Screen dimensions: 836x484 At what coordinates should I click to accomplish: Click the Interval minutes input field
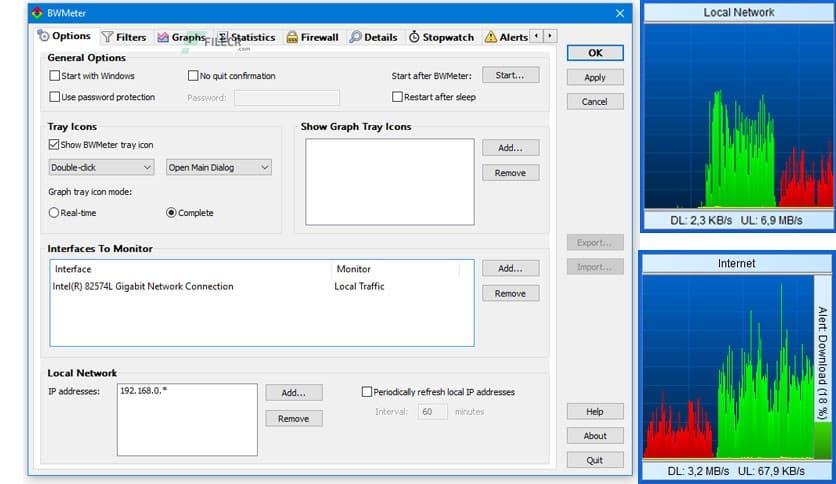tap(433, 412)
